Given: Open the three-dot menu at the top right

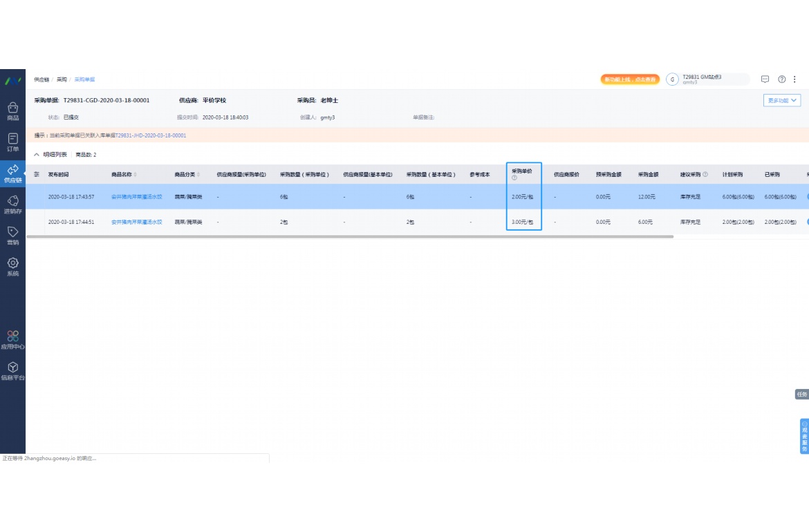Looking at the screenshot, I should tap(795, 79).
